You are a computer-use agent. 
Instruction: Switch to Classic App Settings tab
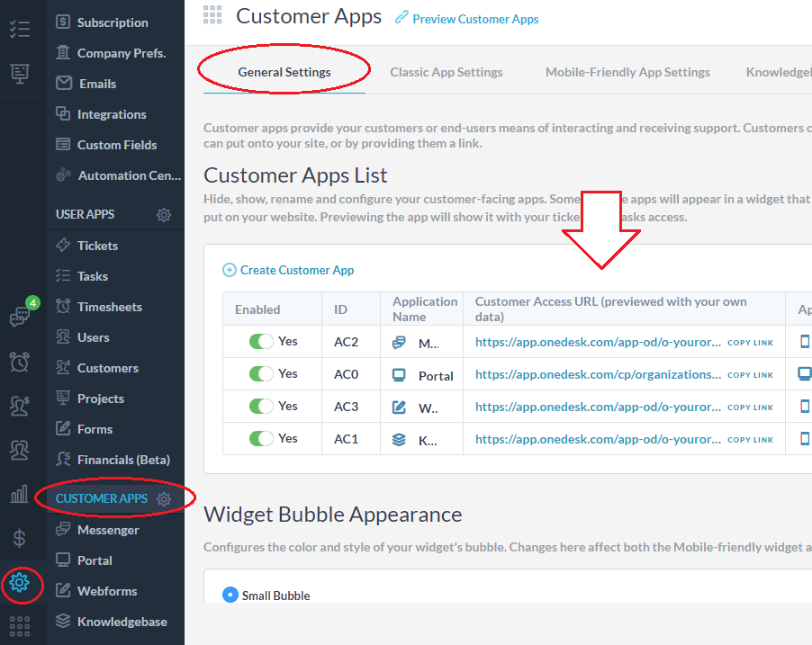pos(446,72)
